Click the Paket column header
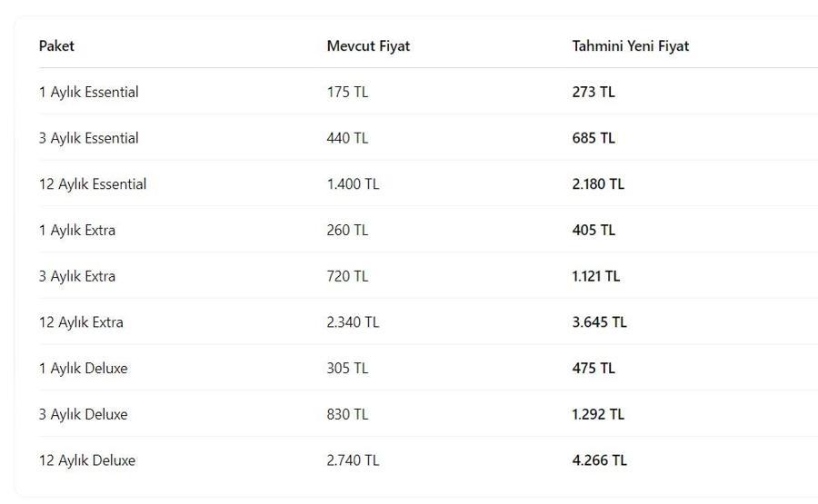The image size is (818, 504). pyautogui.click(x=56, y=46)
